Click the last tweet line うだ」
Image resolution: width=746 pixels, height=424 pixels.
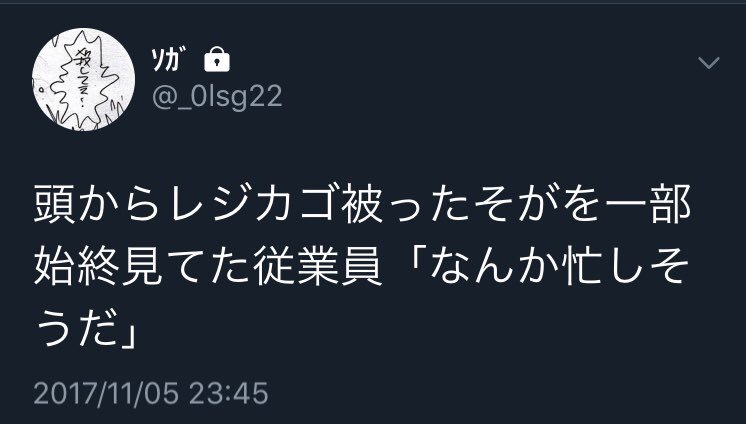[x=86, y=328]
